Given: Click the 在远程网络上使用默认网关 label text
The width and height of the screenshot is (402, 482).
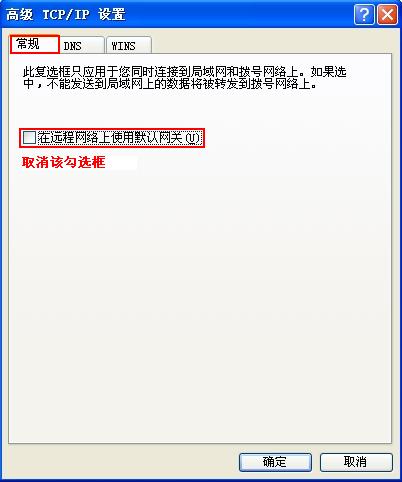Looking at the screenshot, I should [110, 138].
